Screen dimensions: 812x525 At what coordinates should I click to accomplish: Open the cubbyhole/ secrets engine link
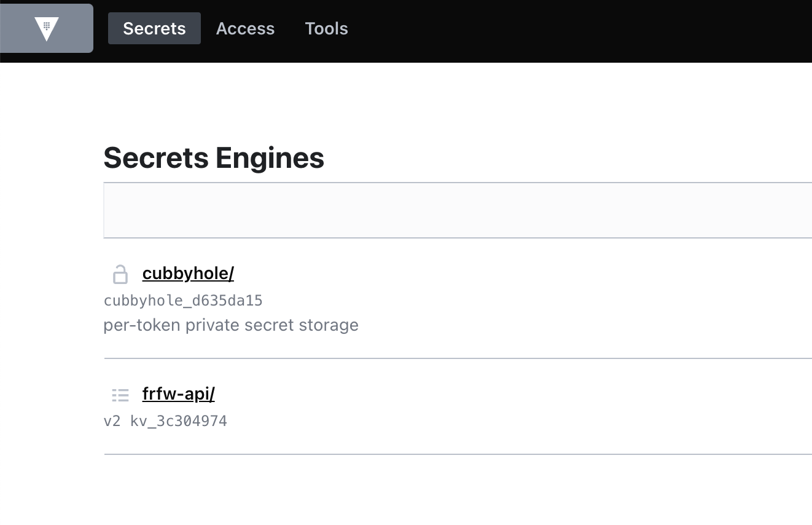[188, 274]
